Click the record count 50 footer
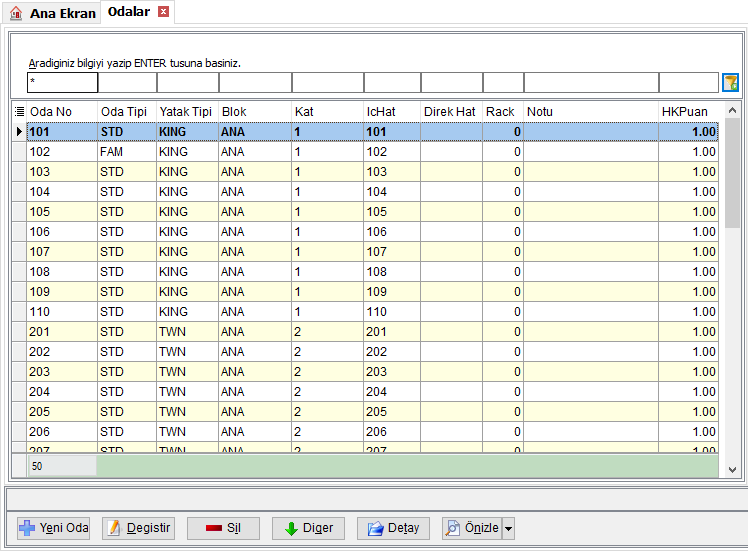The image size is (748, 551). coord(62,466)
